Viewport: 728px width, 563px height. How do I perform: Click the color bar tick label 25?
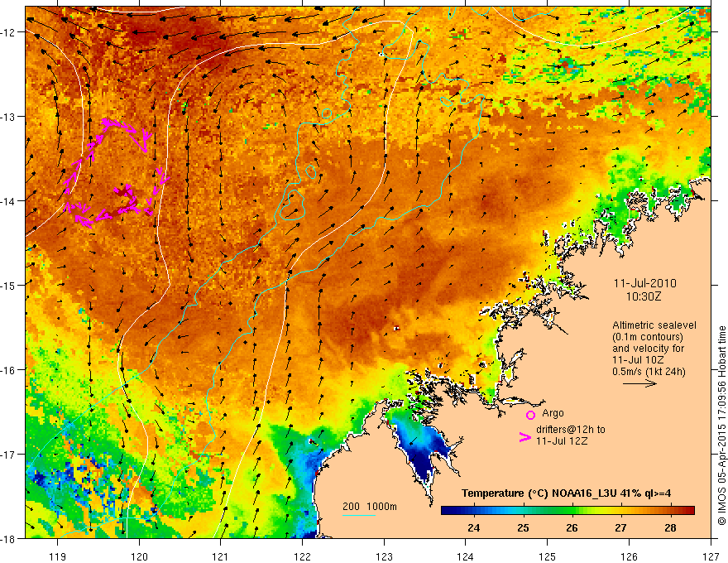point(523,527)
